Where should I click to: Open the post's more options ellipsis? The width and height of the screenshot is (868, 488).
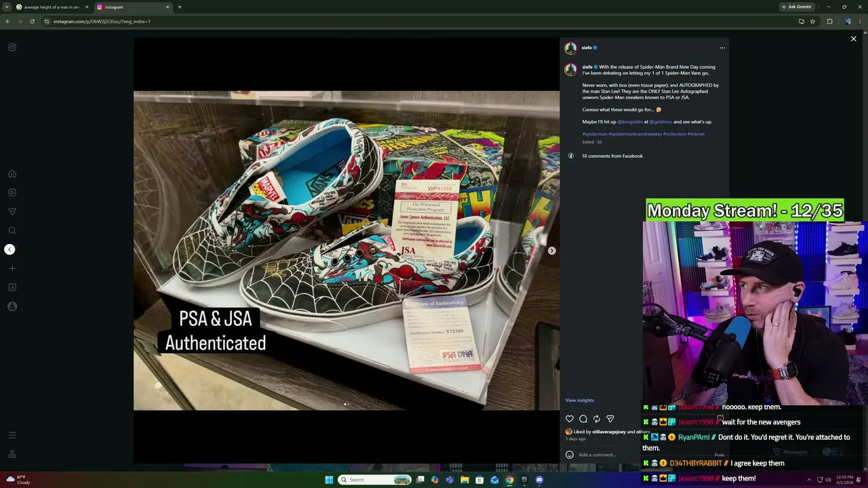722,47
